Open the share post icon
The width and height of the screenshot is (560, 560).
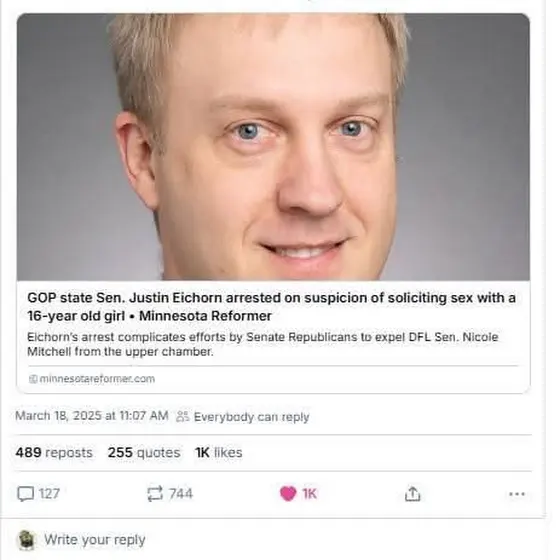412,494
